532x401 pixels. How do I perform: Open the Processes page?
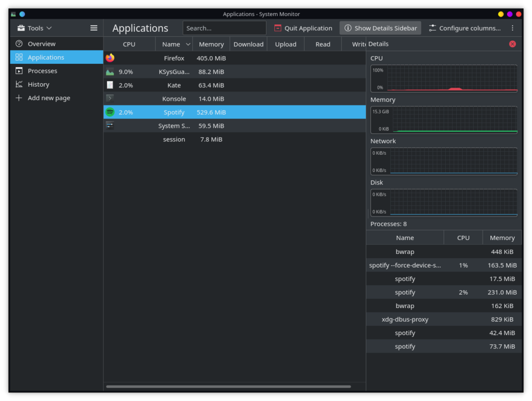(x=56, y=71)
